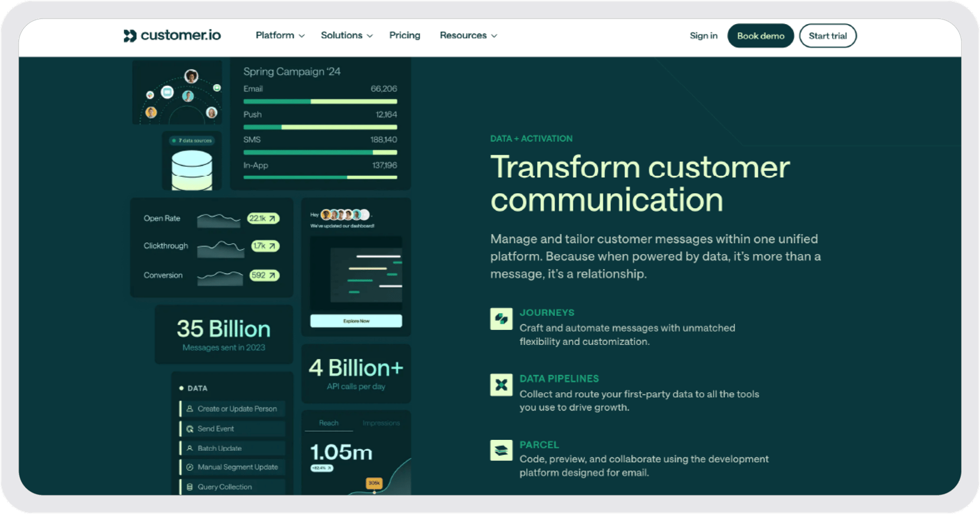Click the Parcel icon
This screenshot has height=514, width=980.
coord(501,451)
